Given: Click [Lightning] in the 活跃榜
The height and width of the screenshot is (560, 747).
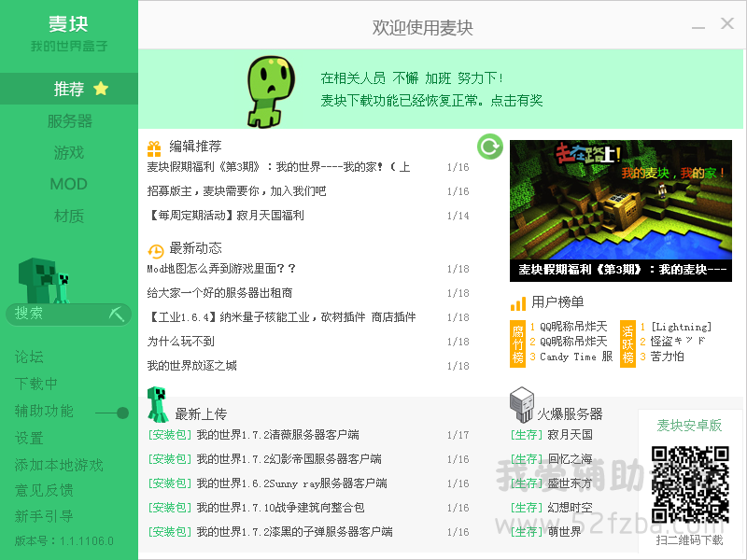Looking at the screenshot, I should pyautogui.click(x=682, y=327).
